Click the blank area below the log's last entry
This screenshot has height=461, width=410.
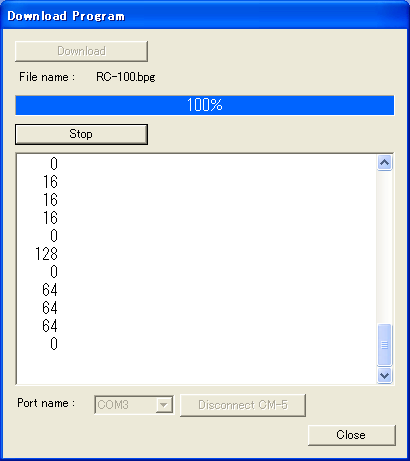197,368
